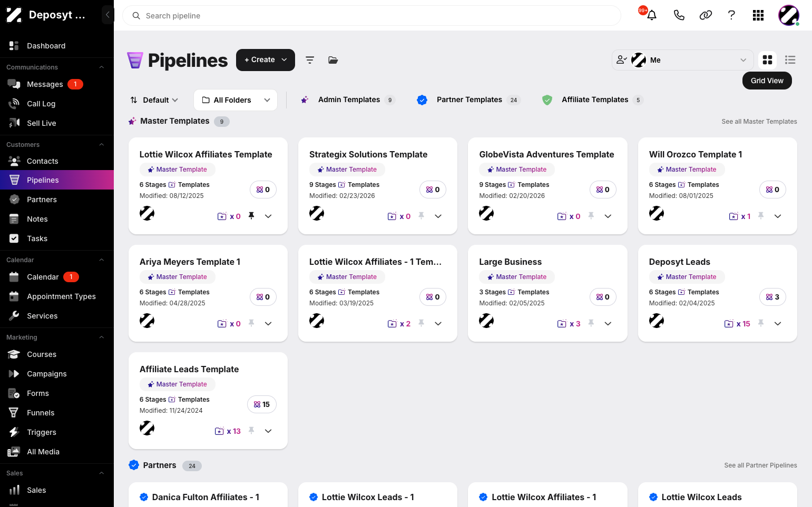Open the Deposyt Leads pipeline title
The height and width of the screenshot is (507, 812).
(x=679, y=262)
